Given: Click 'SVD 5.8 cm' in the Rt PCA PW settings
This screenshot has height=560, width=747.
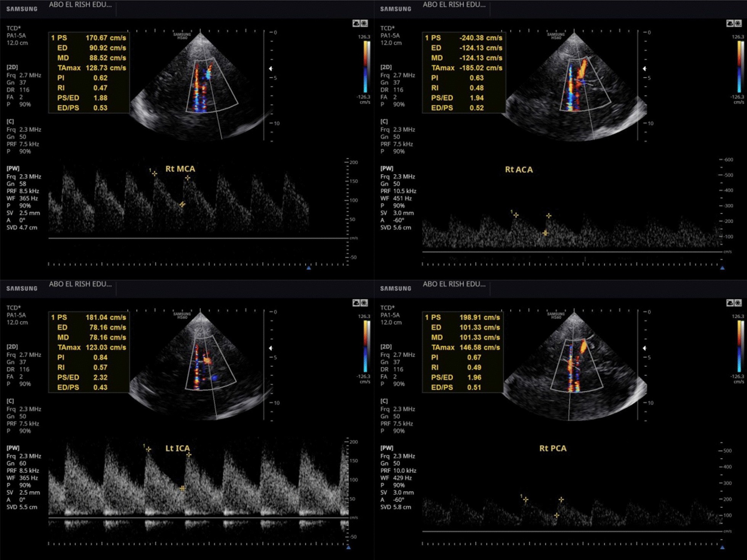Looking at the screenshot, I should point(395,507).
